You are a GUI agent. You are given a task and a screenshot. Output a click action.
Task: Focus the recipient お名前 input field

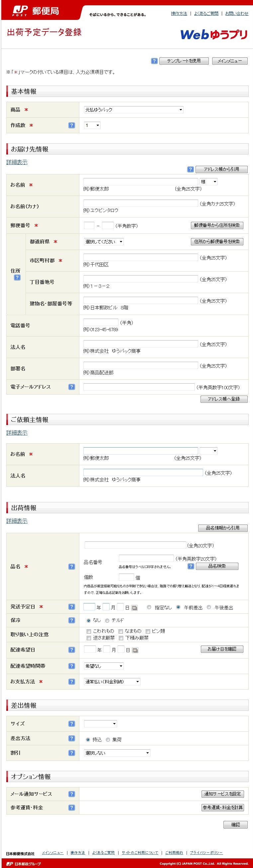[x=141, y=181]
